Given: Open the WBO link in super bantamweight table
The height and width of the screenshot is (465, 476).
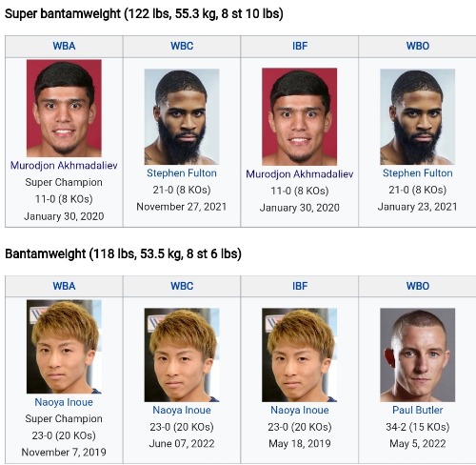Looking at the screenshot, I should pyautogui.click(x=418, y=46).
